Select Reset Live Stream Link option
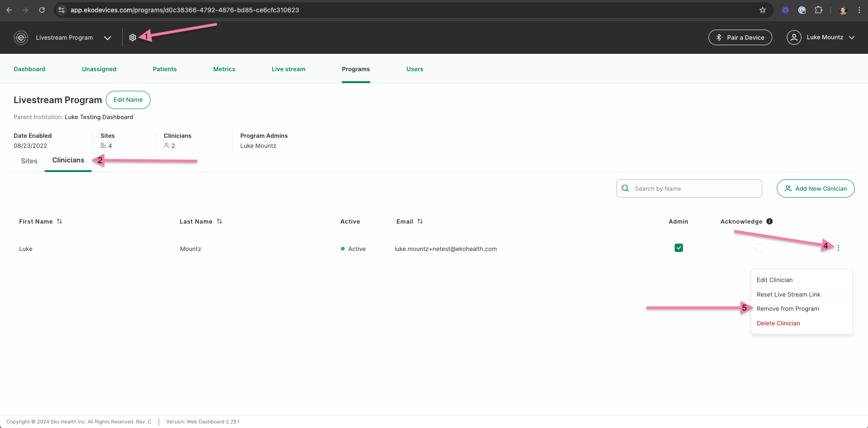 pos(788,294)
